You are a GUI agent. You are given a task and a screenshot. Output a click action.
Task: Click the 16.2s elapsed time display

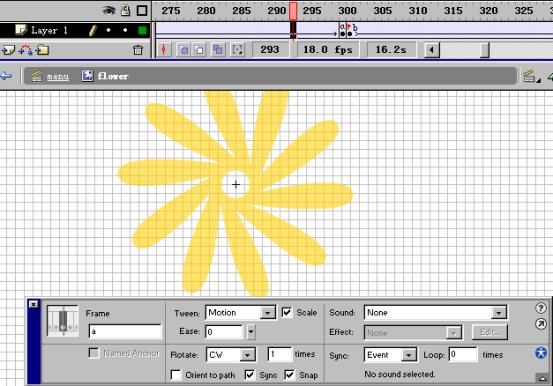click(391, 50)
